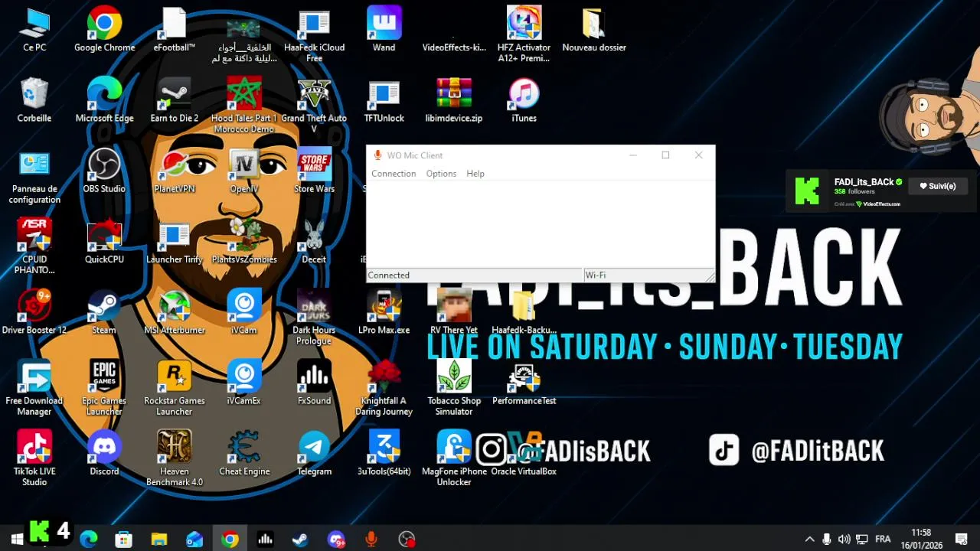Select the Heaven Benchmark 4.0 icon

click(175, 458)
